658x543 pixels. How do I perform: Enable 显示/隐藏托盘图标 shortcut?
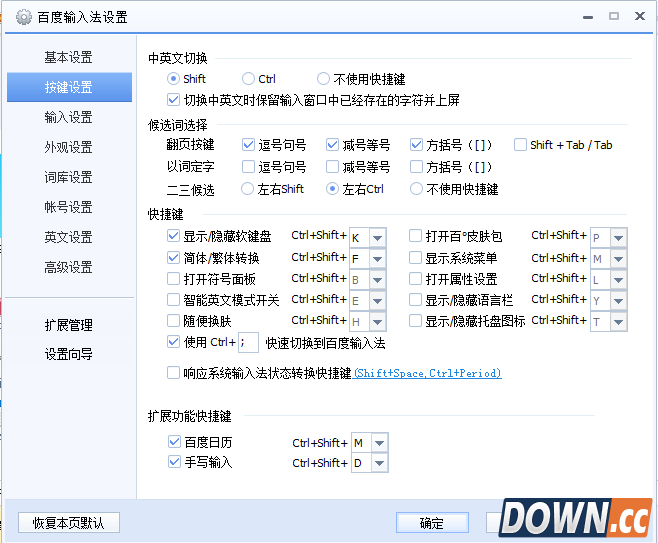pos(415,321)
